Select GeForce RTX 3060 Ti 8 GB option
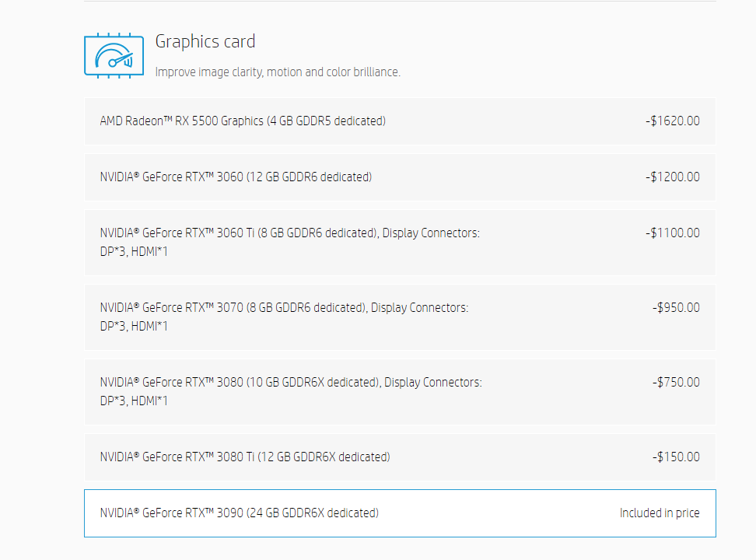Image resolution: width=756 pixels, height=560 pixels. tap(400, 243)
